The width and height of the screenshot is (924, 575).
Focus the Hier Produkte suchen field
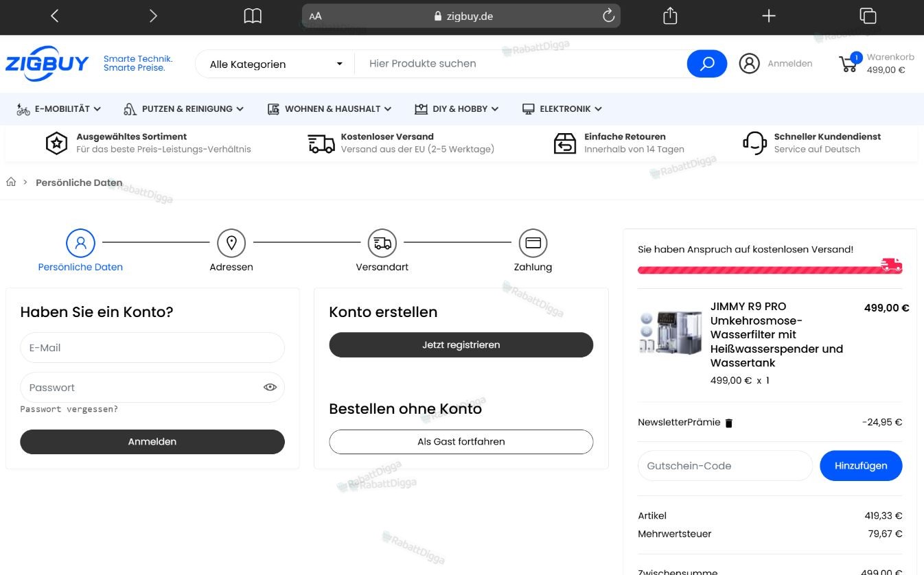point(520,64)
